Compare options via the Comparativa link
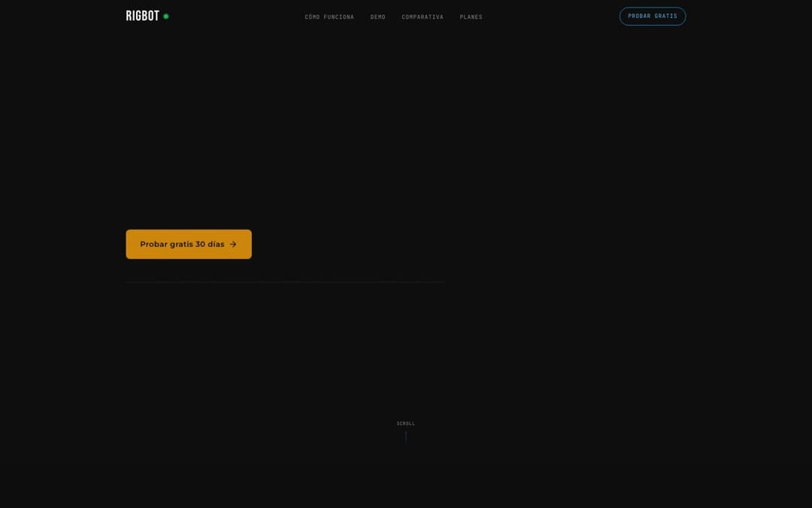The height and width of the screenshot is (508, 812). point(423,17)
